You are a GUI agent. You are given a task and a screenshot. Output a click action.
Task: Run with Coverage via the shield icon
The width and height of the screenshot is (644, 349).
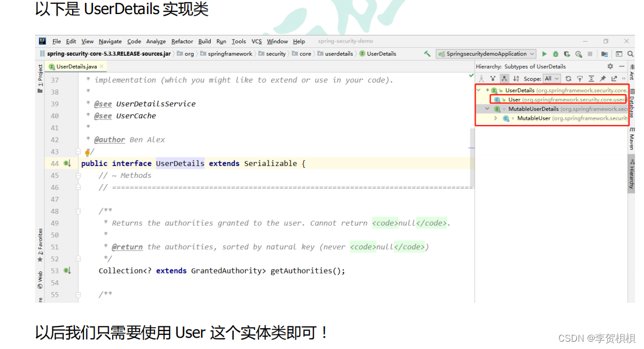click(x=567, y=53)
